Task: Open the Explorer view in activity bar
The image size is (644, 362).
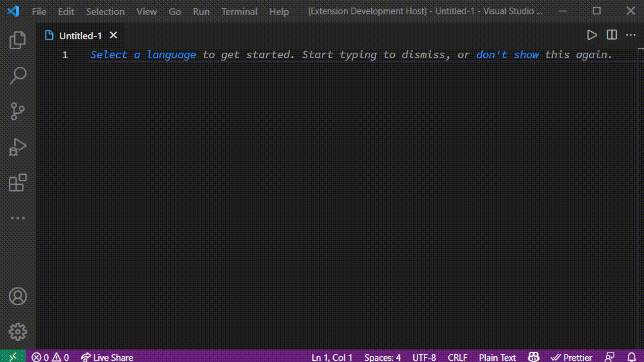Action: point(17,40)
